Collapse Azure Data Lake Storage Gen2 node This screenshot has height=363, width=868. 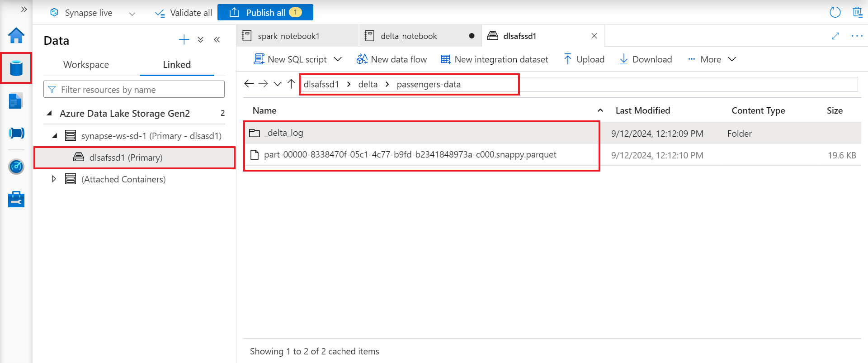pyautogui.click(x=49, y=113)
